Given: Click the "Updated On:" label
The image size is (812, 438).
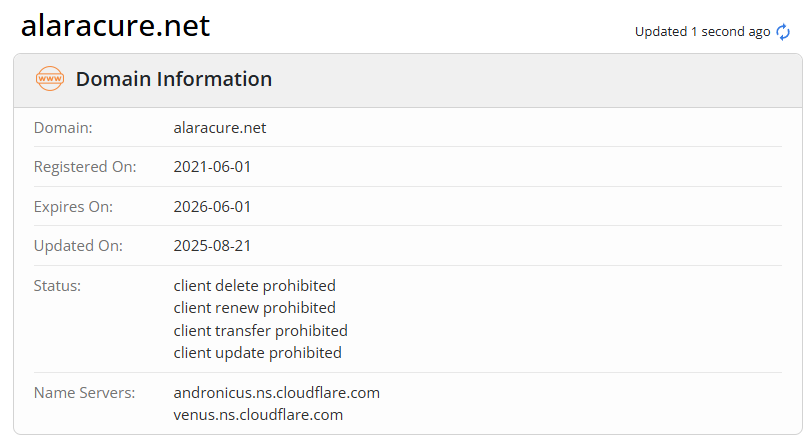Looking at the screenshot, I should point(76,246).
